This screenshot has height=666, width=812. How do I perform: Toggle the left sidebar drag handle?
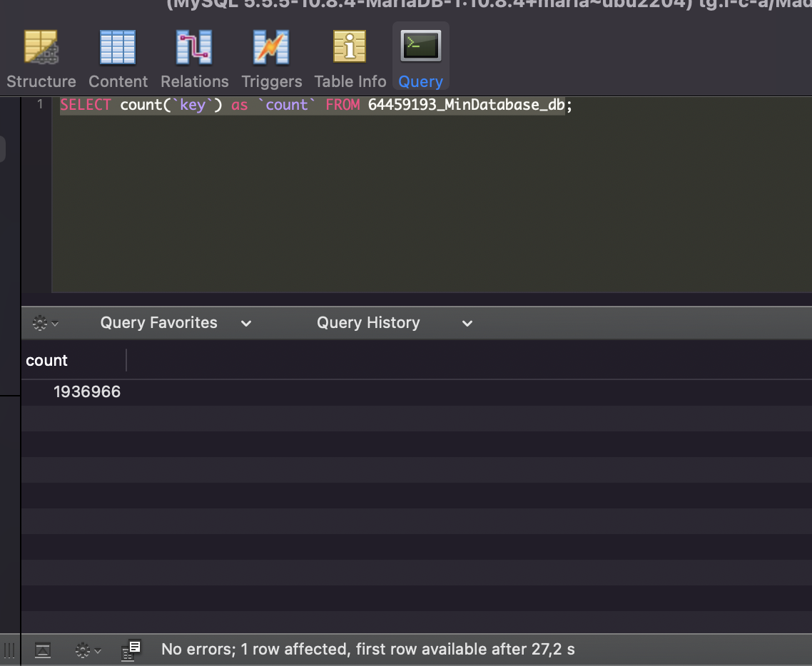point(9,650)
